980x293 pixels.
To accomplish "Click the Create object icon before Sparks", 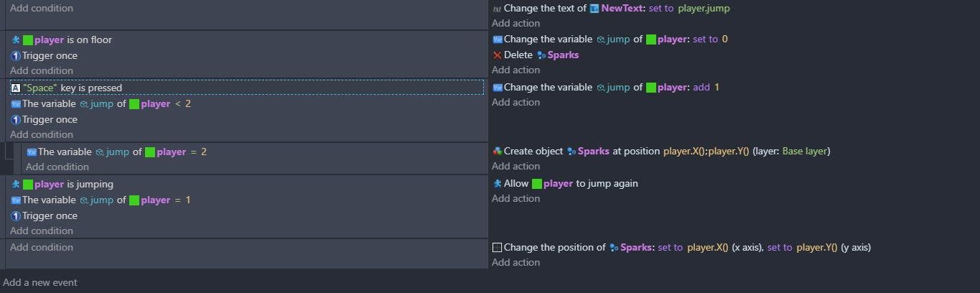I will (x=497, y=152).
